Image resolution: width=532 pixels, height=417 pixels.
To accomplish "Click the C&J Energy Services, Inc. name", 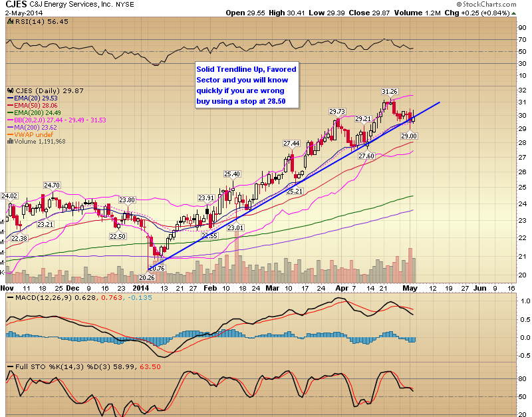I will tap(71, 5).
